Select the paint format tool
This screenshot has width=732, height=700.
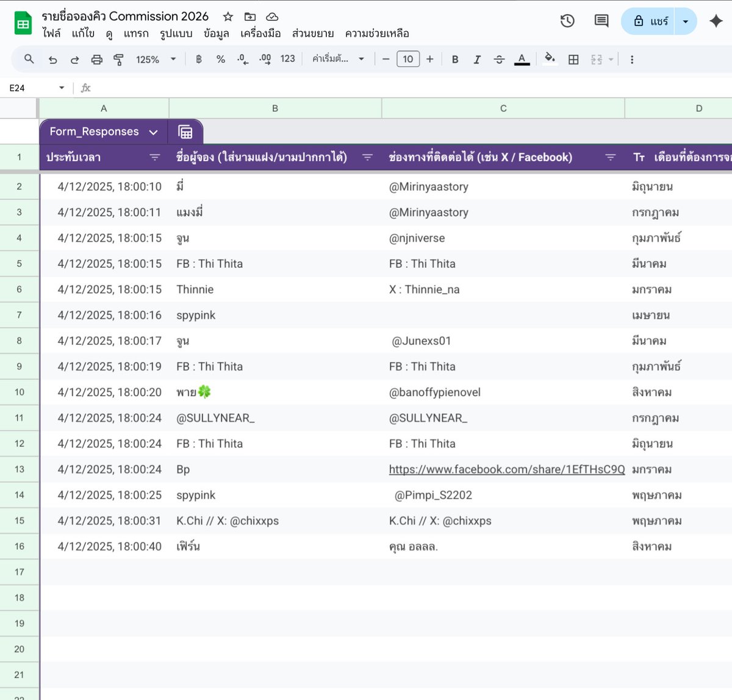(x=118, y=59)
